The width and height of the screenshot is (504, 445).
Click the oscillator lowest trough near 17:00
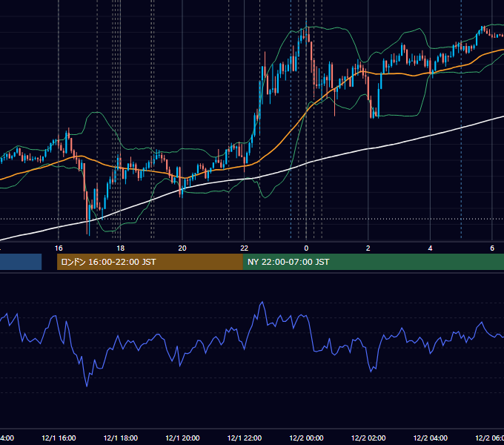coord(87,386)
